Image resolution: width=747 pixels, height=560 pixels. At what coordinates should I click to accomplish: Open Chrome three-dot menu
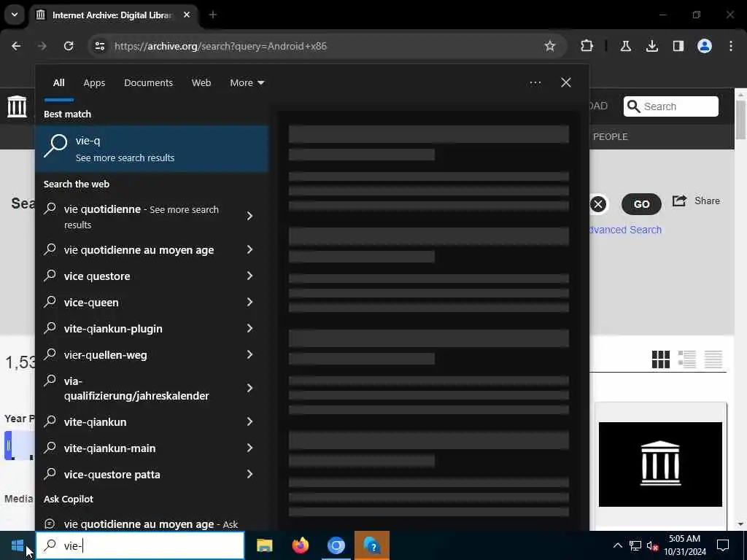pos(731,46)
